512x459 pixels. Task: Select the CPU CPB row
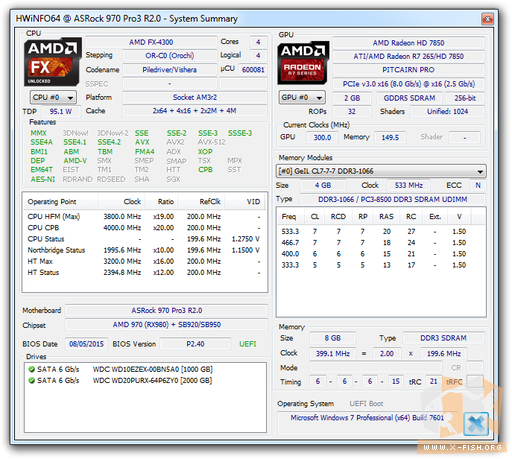(144, 228)
